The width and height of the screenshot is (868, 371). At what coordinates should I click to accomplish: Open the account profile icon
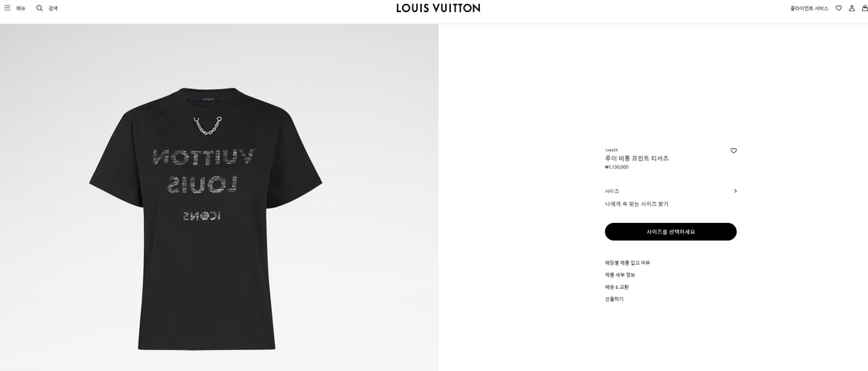(x=852, y=8)
